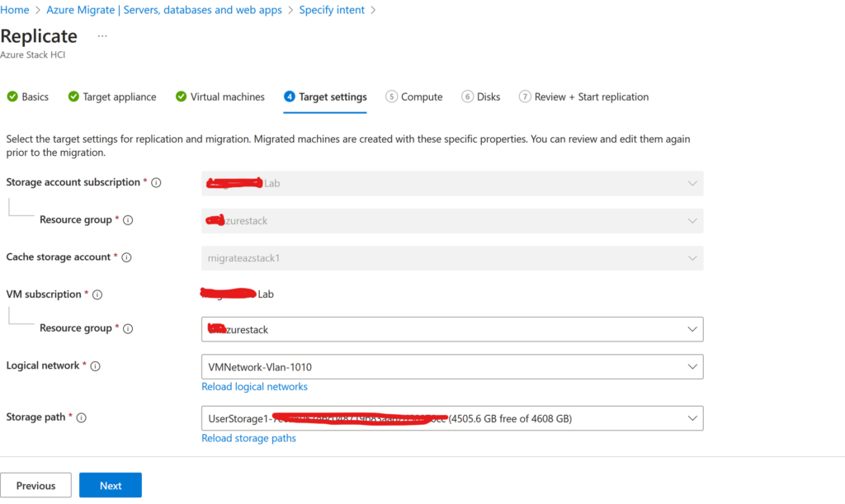Screen dimensions: 845x504
Task: Click the Previous button
Action: pos(36,486)
